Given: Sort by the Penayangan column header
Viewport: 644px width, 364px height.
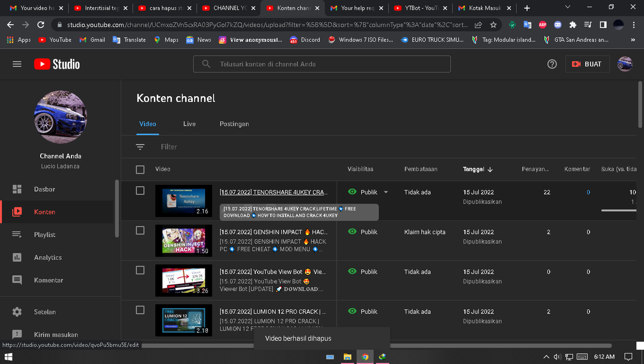Looking at the screenshot, I should [535, 169].
